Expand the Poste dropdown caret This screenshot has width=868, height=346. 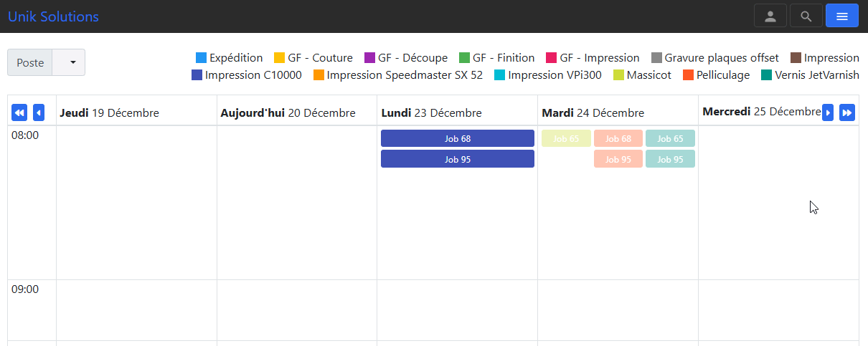pos(73,62)
